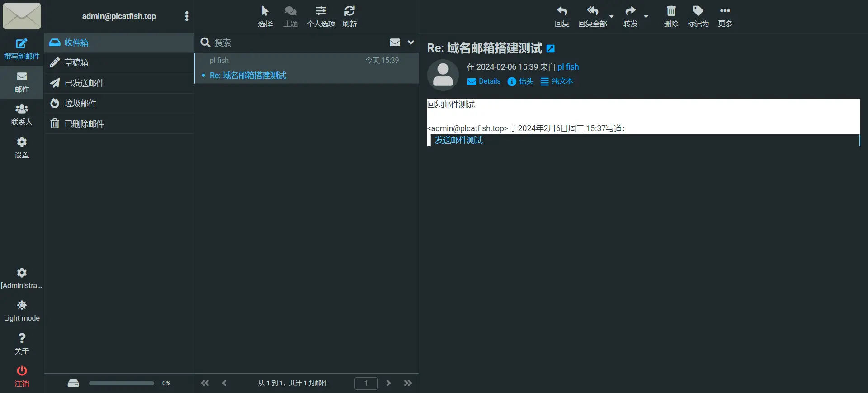Click the 'pl fish' sender link in header
868x393 pixels.
click(x=568, y=67)
